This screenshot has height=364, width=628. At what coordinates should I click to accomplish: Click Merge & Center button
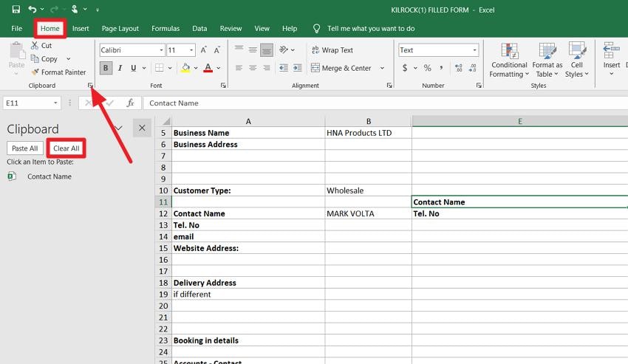pyautogui.click(x=341, y=68)
